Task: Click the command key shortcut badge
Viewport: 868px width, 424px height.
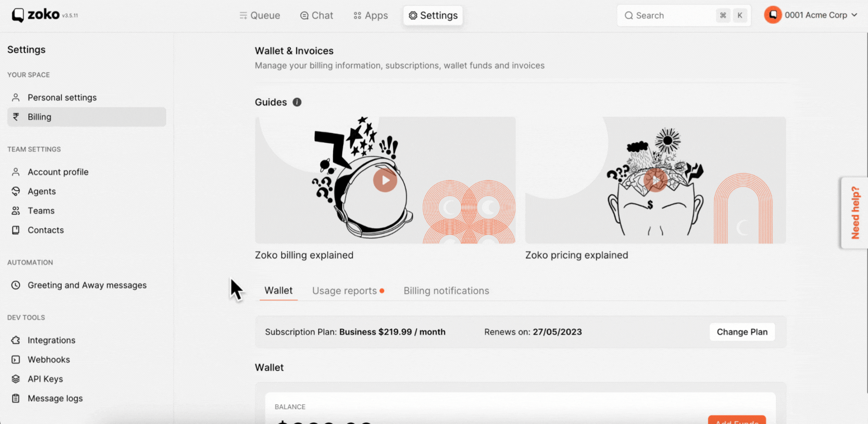Action: click(723, 15)
